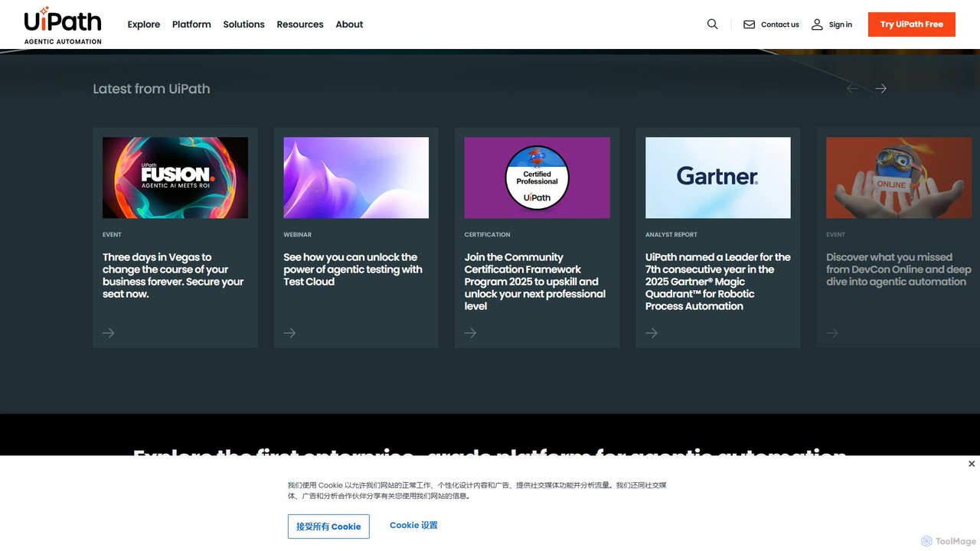Click Try UiPath Free button

(912, 24)
